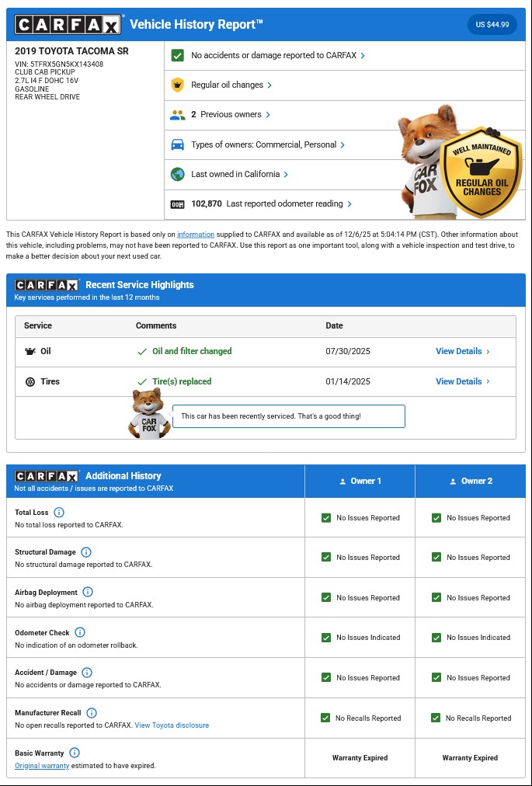Click Owner 2 Manufacturer Recall checkmark
The height and width of the screenshot is (786, 532).
(x=436, y=718)
